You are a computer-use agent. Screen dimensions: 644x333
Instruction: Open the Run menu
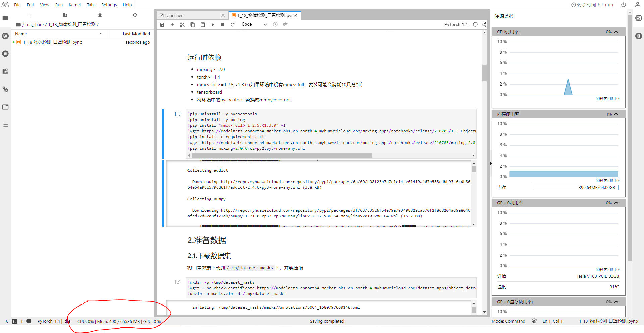point(59,5)
